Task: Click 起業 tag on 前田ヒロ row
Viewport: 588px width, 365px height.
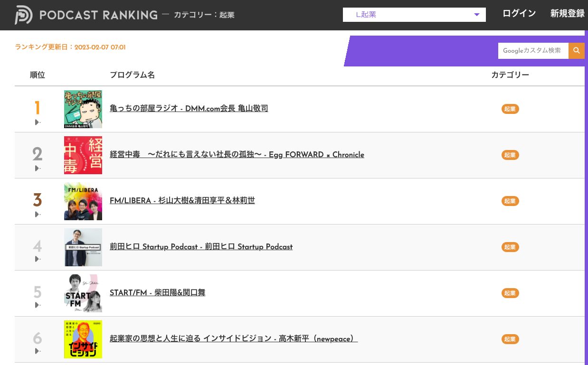Action: click(x=510, y=247)
